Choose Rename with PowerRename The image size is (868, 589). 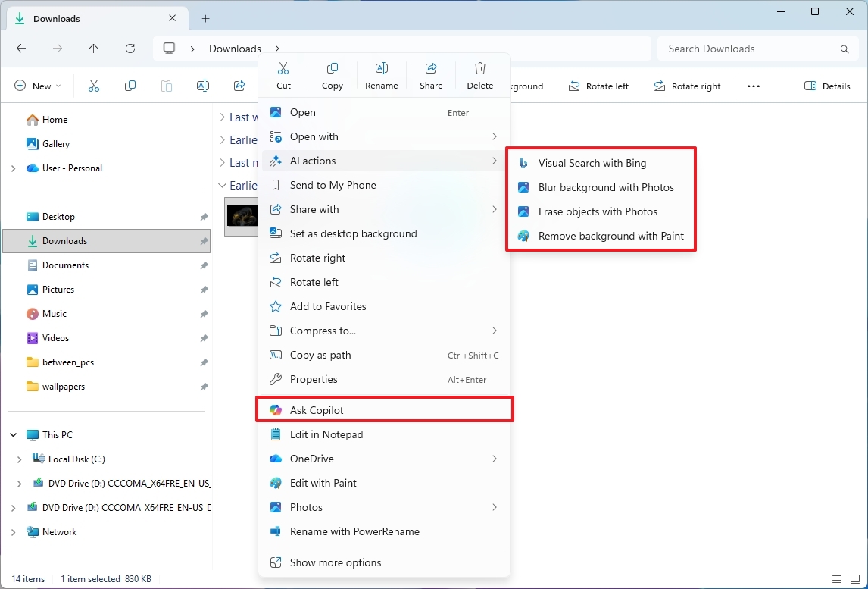click(354, 531)
